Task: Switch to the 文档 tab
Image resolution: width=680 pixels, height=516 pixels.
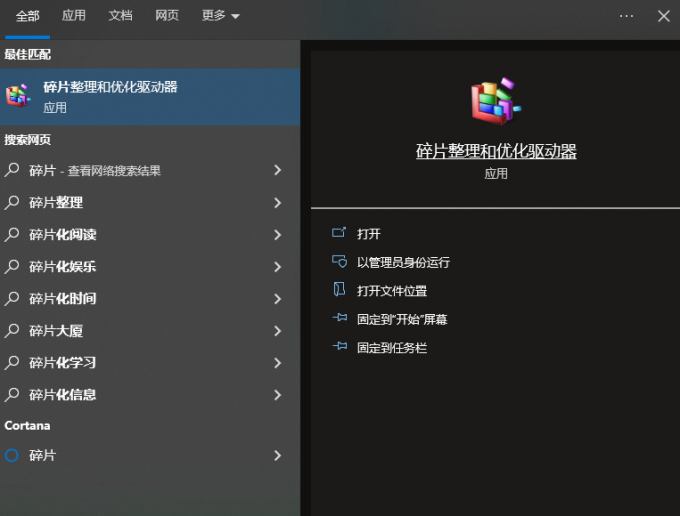Action: click(x=120, y=16)
